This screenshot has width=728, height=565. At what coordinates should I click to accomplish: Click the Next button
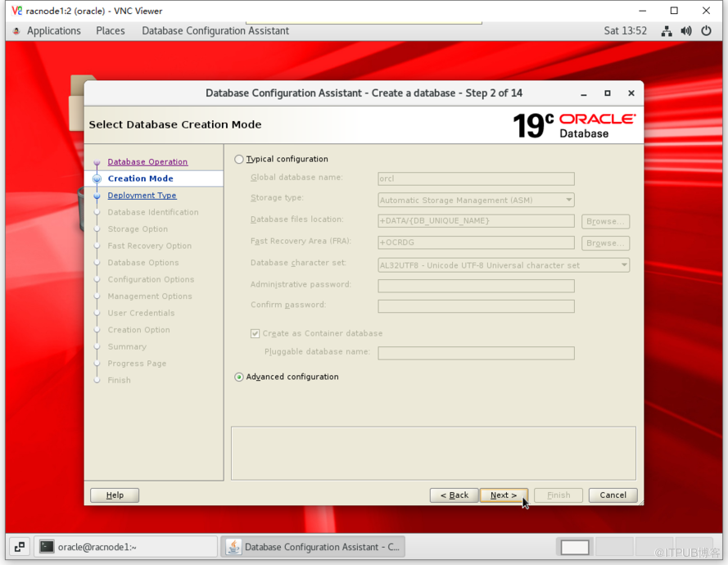coord(504,495)
